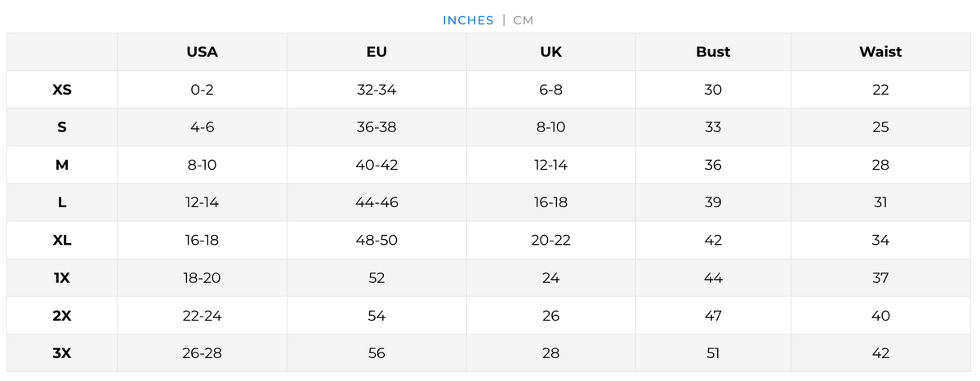Select the XS size row label

point(62,90)
